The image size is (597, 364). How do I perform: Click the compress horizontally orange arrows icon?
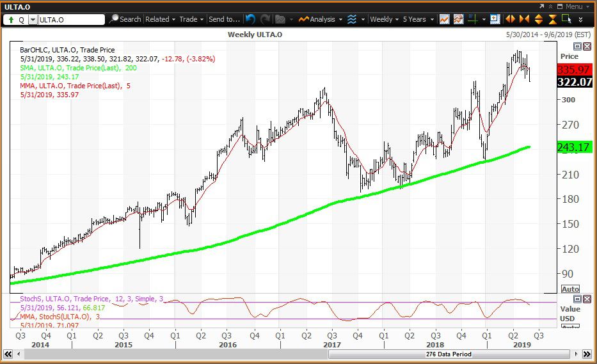[x=524, y=19]
